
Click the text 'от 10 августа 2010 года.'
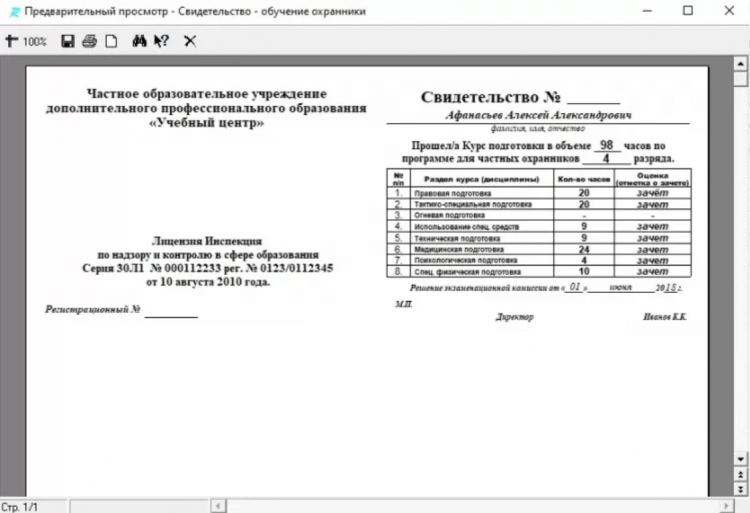[x=208, y=282]
